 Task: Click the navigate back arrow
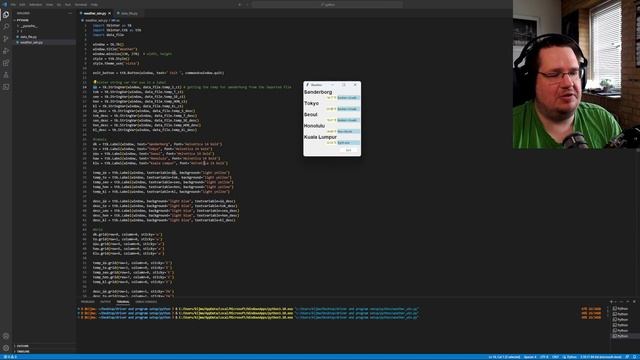(x=240, y=4)
